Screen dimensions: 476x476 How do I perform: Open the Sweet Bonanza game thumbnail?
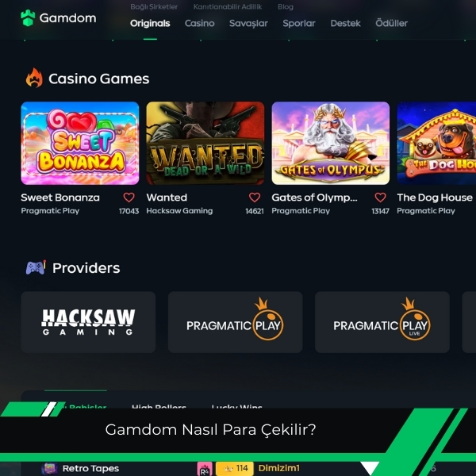point(80,143)
